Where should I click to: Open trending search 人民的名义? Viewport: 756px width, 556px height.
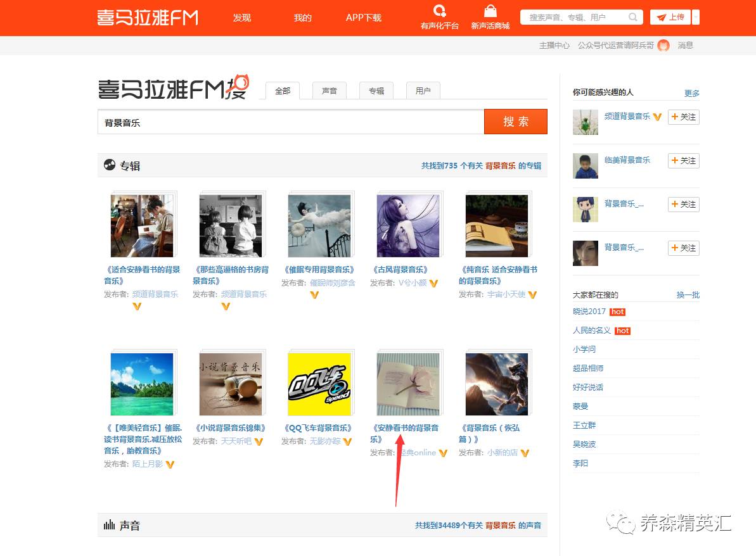[592, 331]
